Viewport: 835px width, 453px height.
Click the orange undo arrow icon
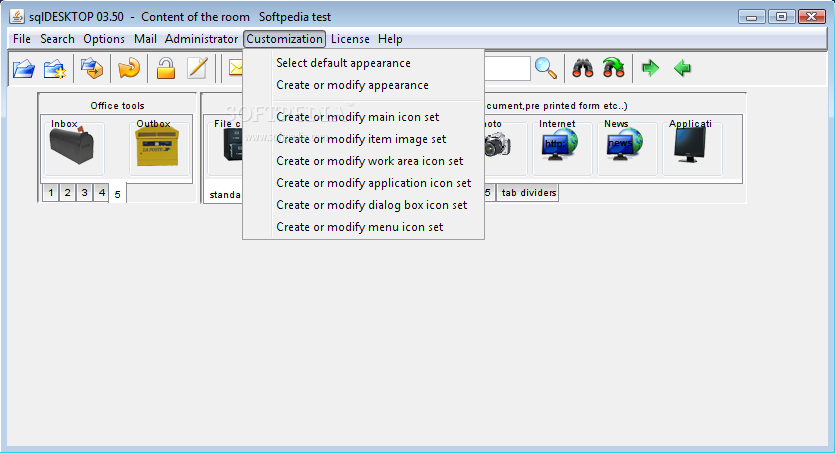tap(129, 68)
